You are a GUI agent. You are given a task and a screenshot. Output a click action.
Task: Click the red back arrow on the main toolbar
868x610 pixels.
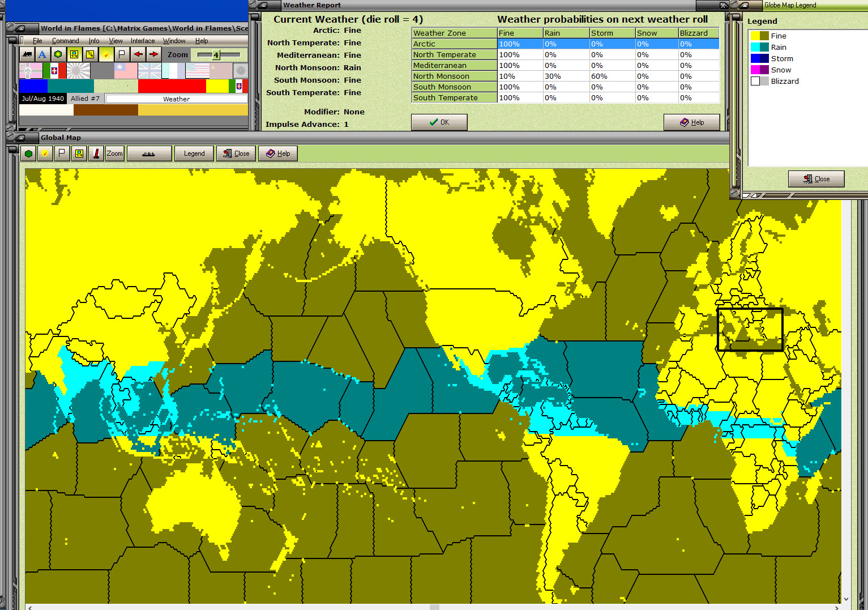click(x=138, y=54)
